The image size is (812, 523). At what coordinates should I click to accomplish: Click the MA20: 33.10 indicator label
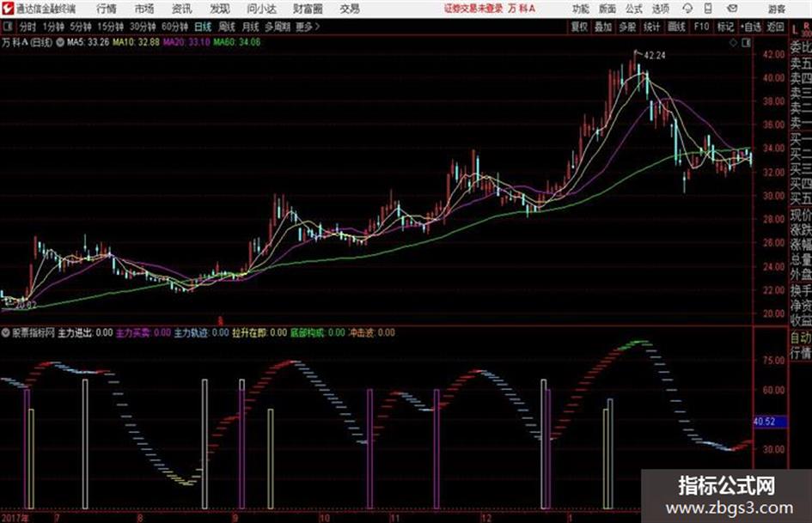click(186, 42)
